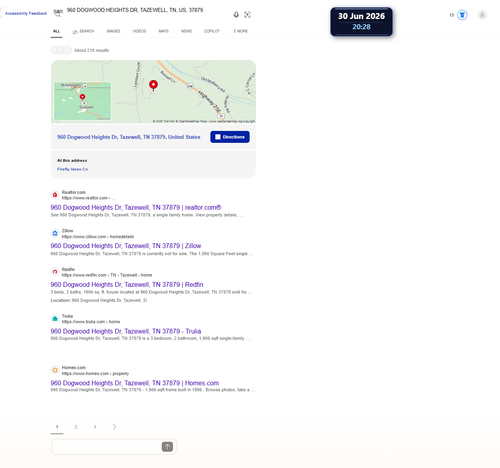Click the 'About 210 results' text
This screenshot has height=468, width=500.
(91, 50)
